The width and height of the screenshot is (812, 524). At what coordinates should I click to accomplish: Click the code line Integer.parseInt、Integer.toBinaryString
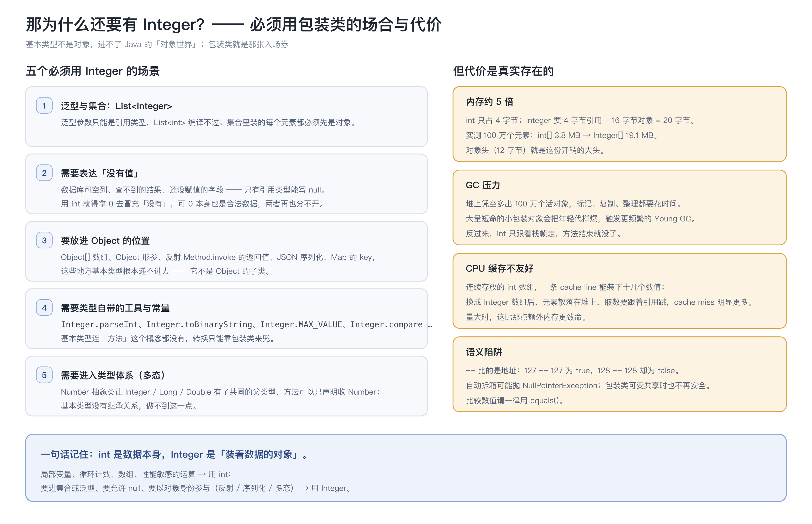[246, 325]
